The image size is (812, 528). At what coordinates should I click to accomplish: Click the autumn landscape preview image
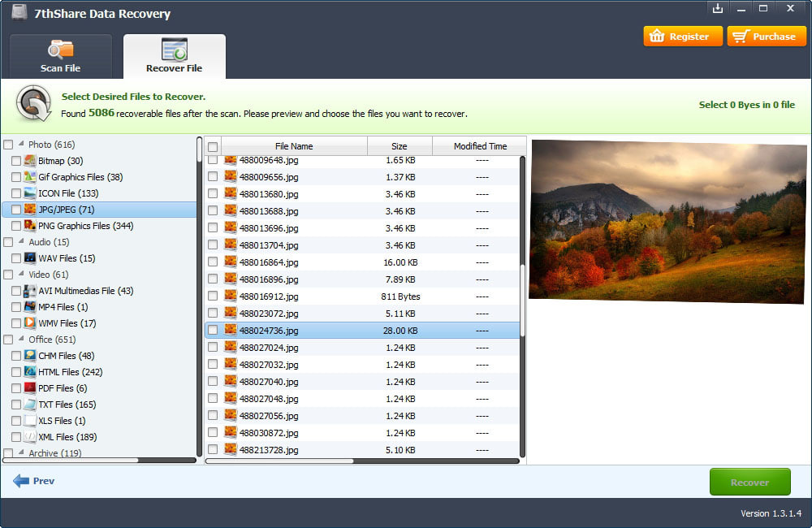[667, 222]
